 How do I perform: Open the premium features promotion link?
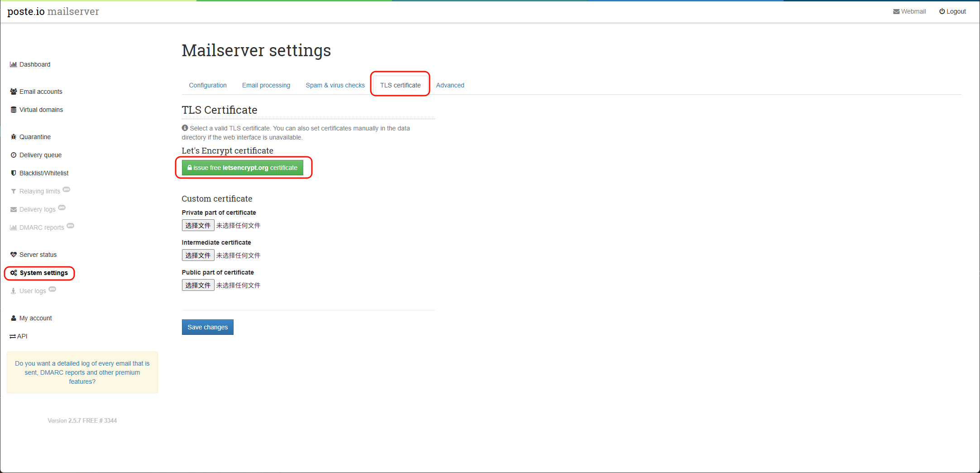click(82, 372)
